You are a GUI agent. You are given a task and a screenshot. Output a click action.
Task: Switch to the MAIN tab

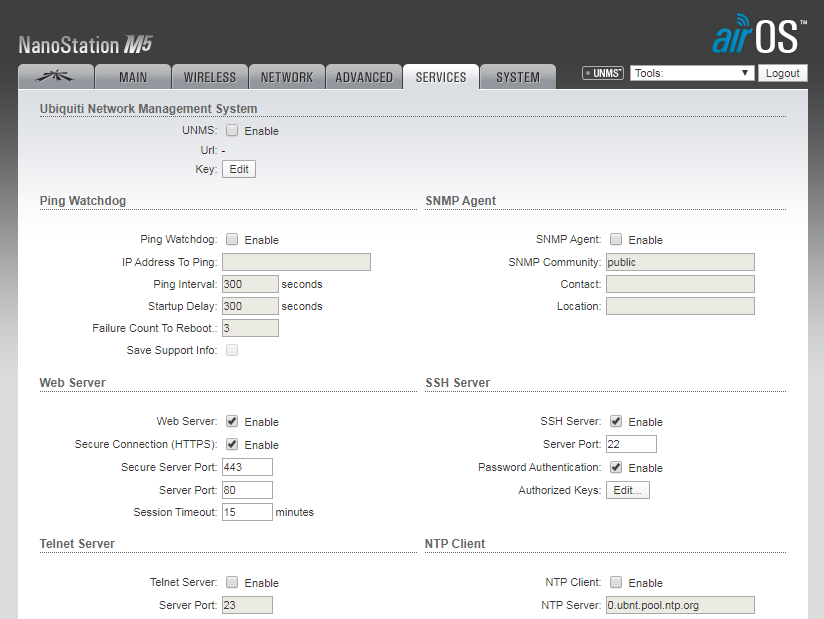tap(133, 77)
